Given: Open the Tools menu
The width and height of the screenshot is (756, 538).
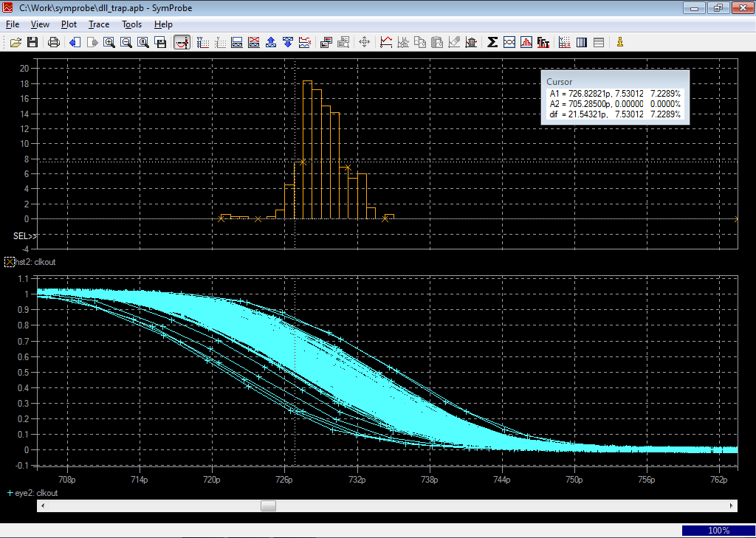Looking at the screenshot, I should pyautogui.click(x=131, y=24).
